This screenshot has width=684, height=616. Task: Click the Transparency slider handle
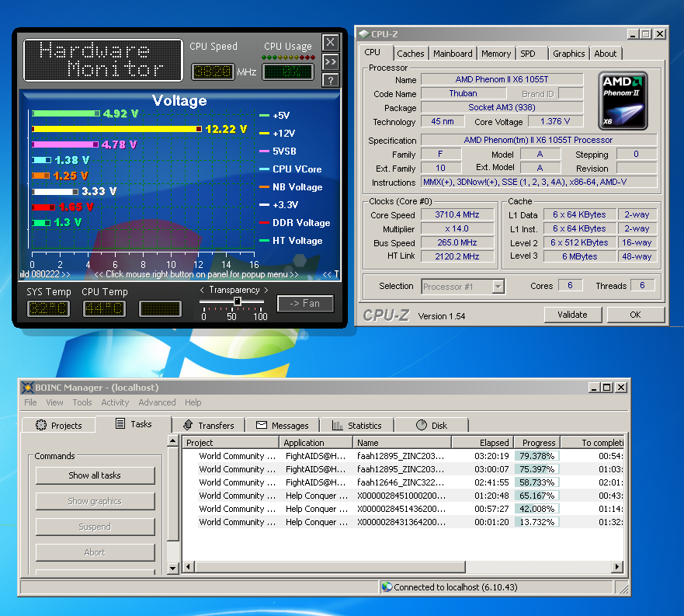pos(238,302)
